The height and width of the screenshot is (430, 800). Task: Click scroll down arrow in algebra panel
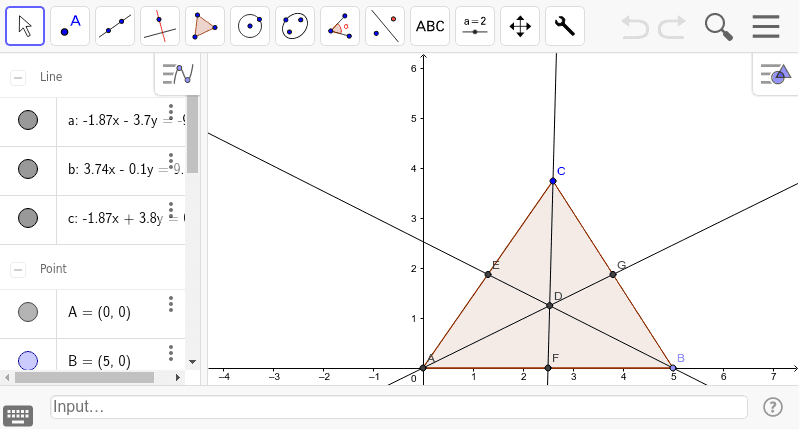tap(192, 362)
